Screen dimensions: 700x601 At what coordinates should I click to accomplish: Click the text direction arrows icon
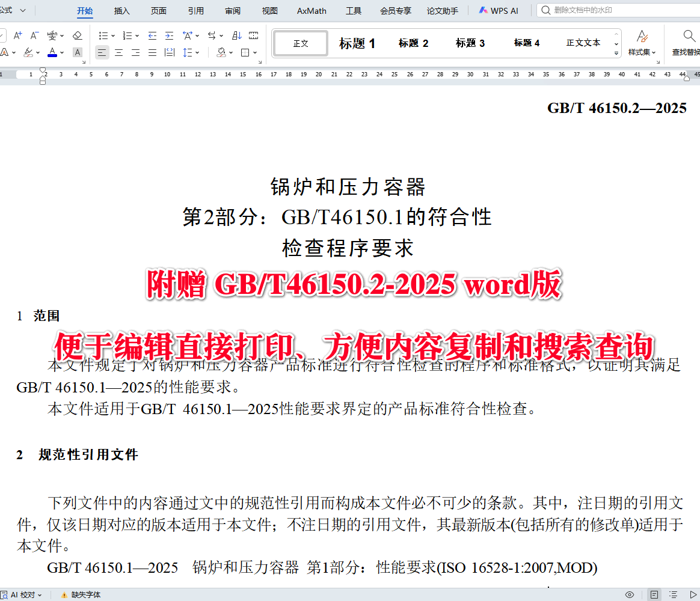(x=212, y=35)
